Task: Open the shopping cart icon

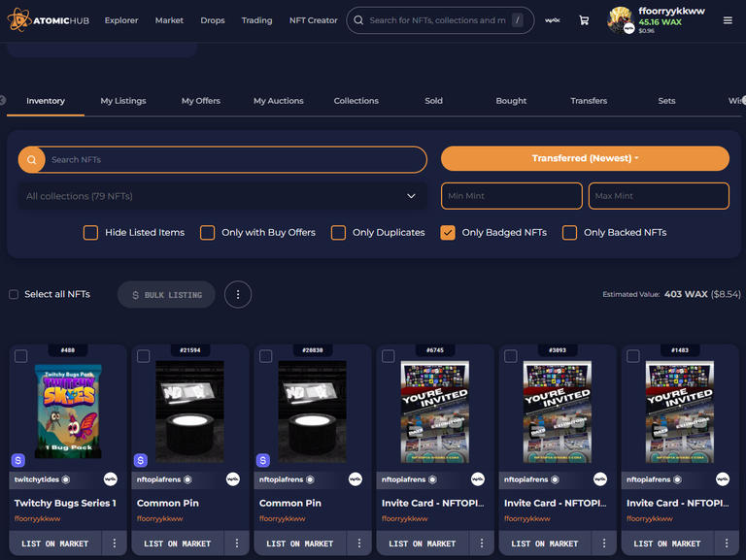Action: (584, 20)
